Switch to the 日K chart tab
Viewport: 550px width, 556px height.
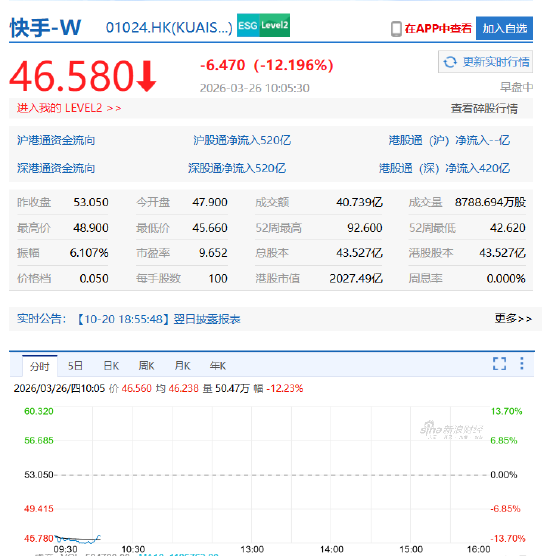point(111,366)
